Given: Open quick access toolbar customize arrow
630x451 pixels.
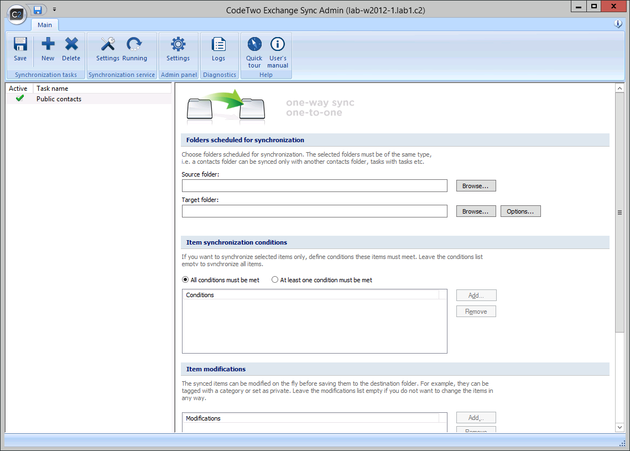Looking at the screenshot, I should 54,9.
